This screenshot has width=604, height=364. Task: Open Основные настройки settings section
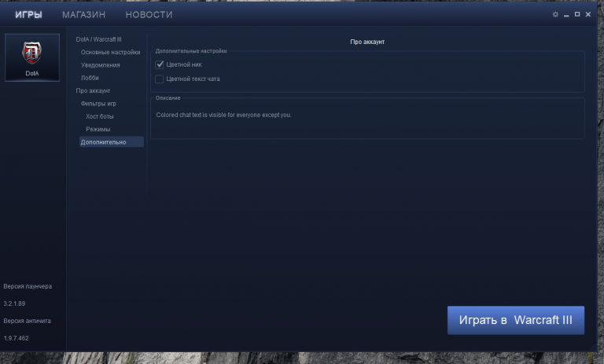pyautogui.click(x=111, y=52)
